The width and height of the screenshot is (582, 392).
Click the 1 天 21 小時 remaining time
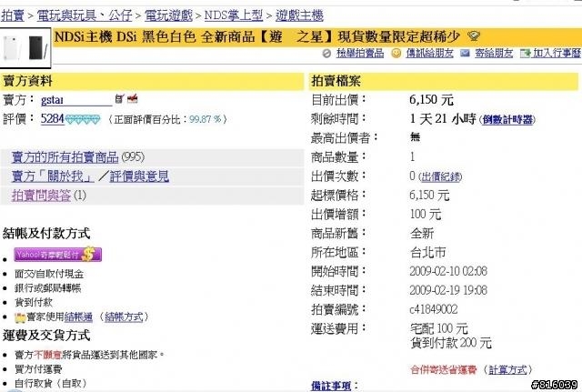tap(443, 119)
